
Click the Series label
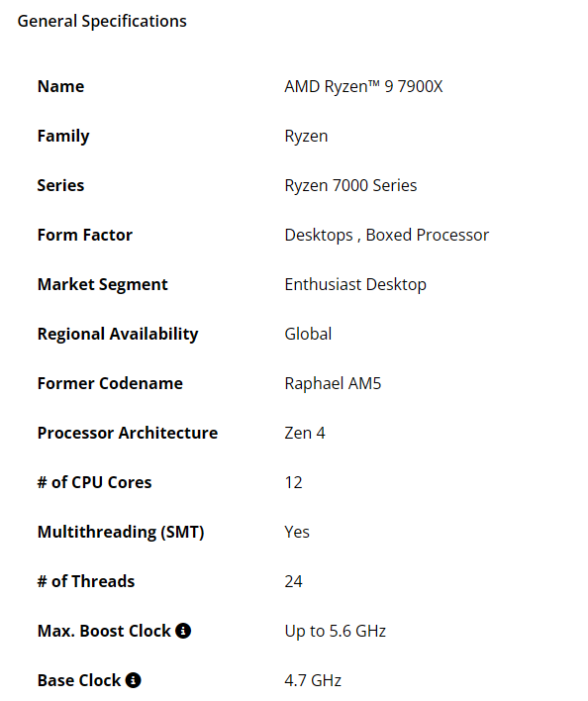(60, 185)
